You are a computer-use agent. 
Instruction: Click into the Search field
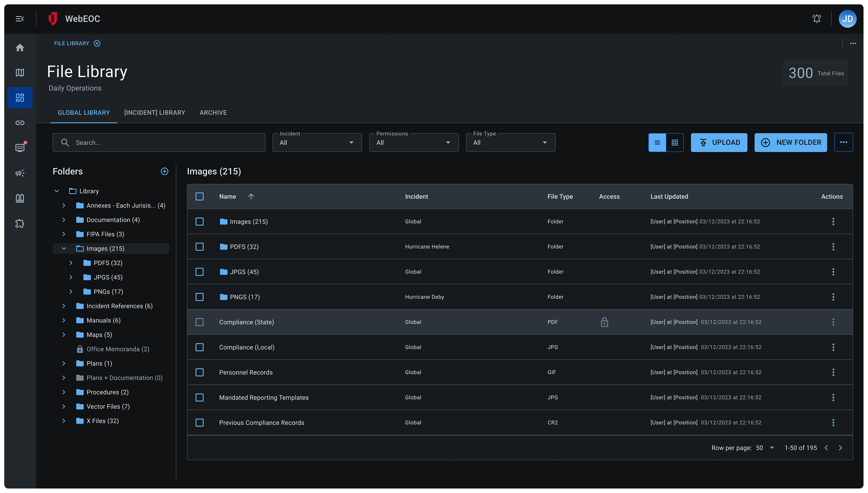point(159,143)
